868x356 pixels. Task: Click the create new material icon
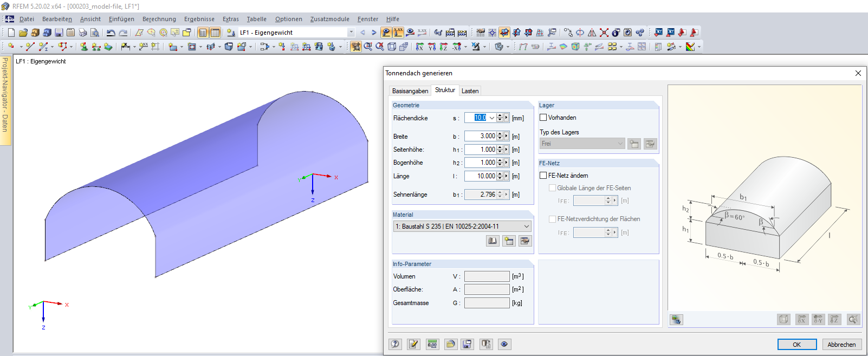point(509,241)
